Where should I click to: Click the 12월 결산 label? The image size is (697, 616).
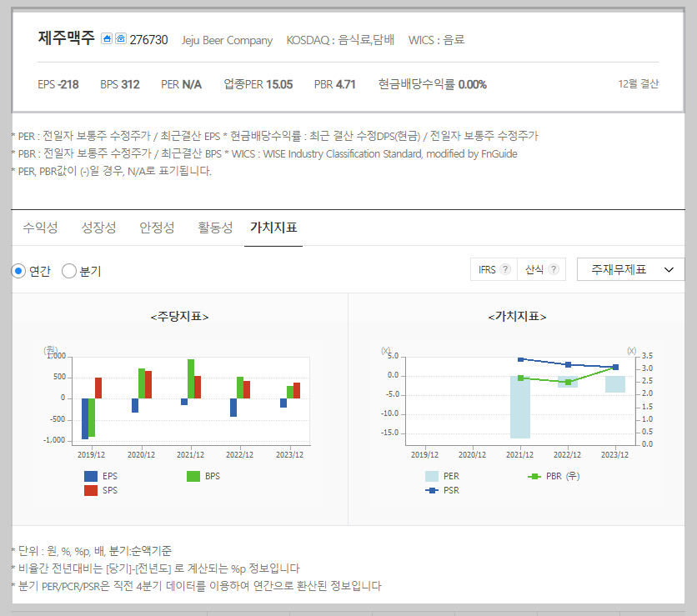click(639, 84)
